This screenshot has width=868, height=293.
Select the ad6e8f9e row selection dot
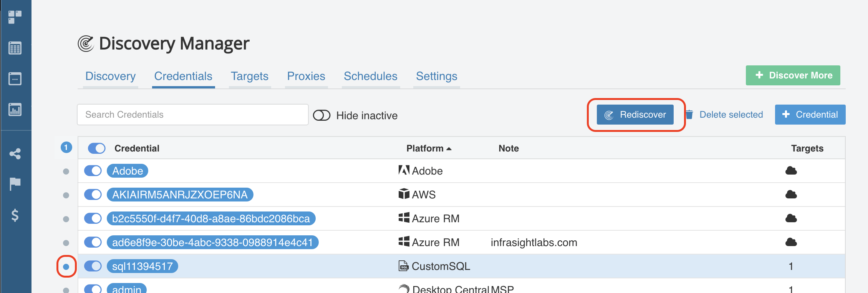pos(66,243)
